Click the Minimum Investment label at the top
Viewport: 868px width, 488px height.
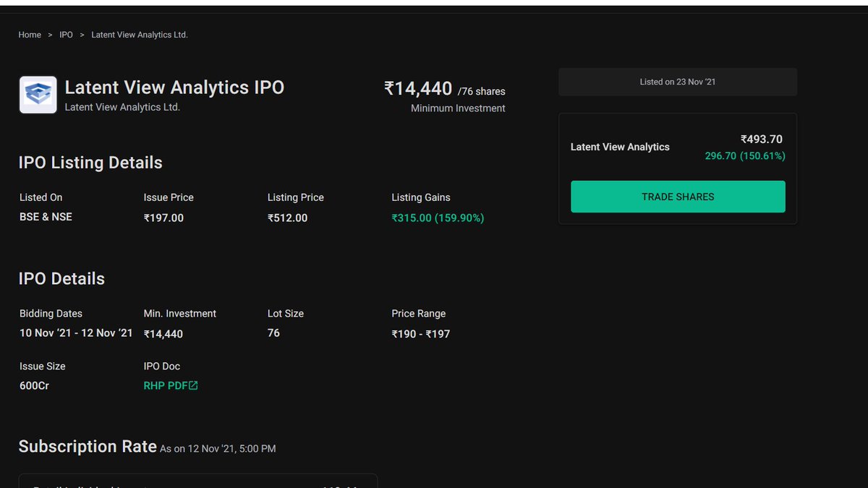click(x=458, y=108)
